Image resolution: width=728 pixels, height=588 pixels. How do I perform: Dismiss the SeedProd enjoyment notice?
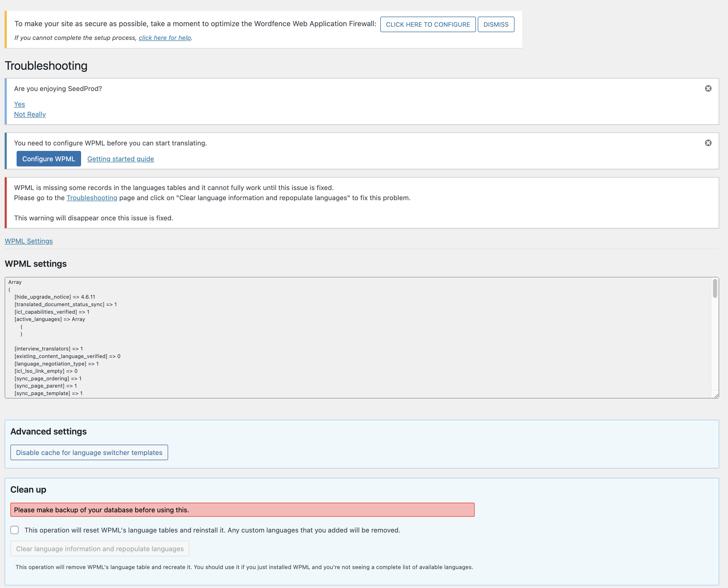pyautogui.click(x=708, y=88)
